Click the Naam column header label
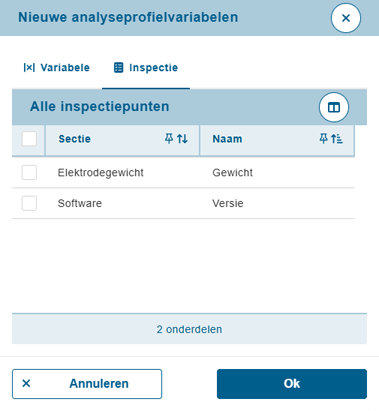Screen dimensions: 379x411 pos(227,139)
